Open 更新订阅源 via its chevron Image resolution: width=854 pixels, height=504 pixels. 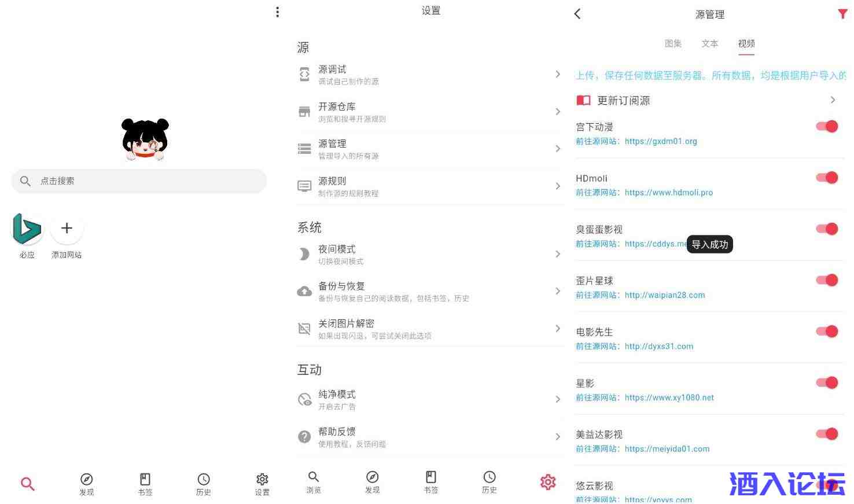click(833, 100)
